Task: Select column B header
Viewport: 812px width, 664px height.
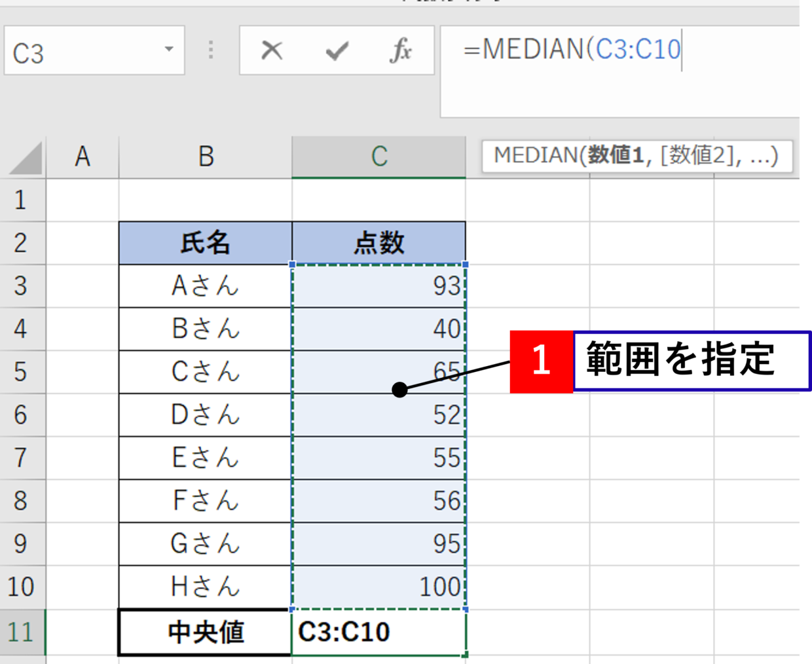Action: (x=206, y=157)
